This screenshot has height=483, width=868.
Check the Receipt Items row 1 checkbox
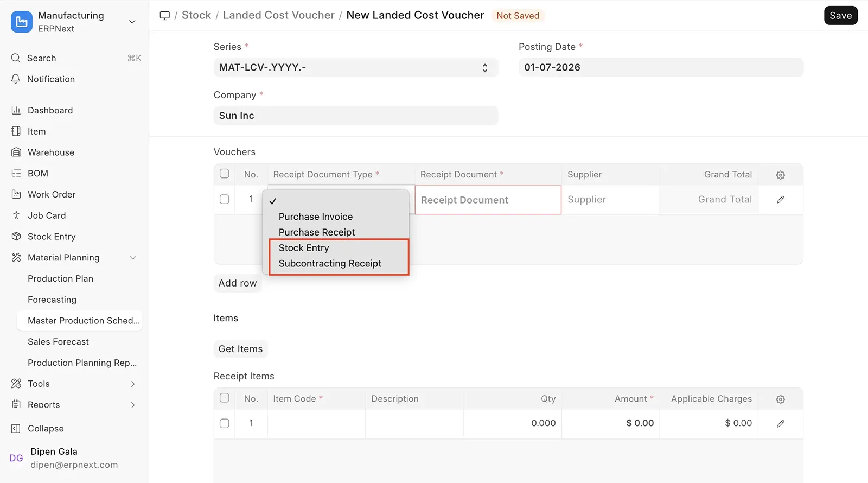225,424
